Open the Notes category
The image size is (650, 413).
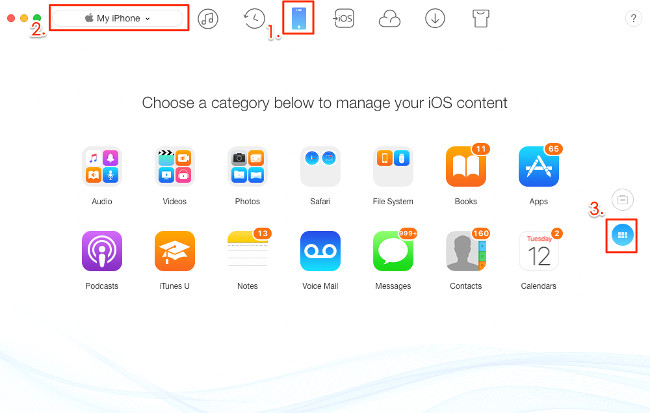[247, 251]
